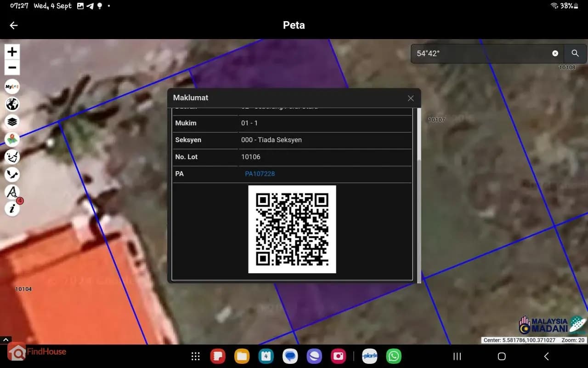Image resolution: width=588 pixels, height=368 pixels.
Task: Open the info tool with badge 4
Action: (x=12, y=209)
